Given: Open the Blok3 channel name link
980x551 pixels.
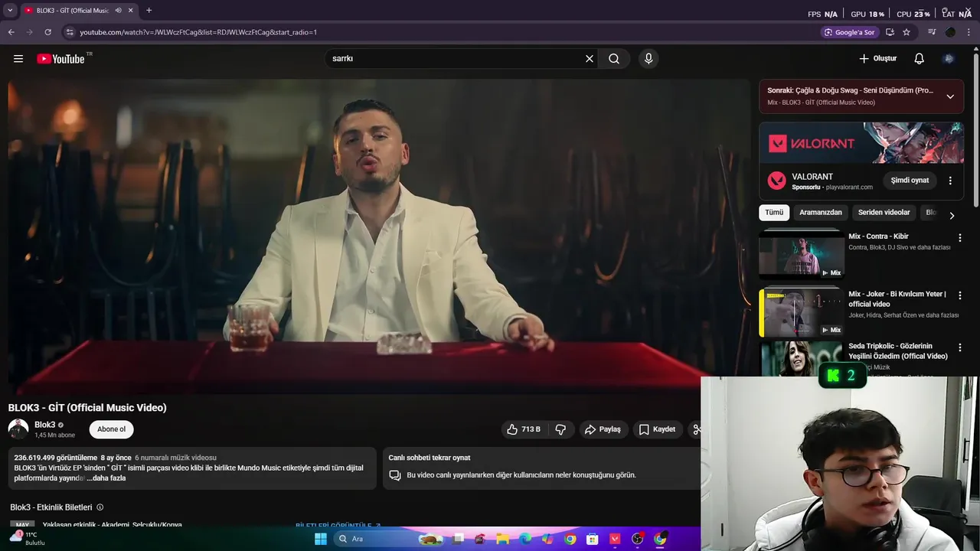Looking at the screenshot, I should point(45,425).
